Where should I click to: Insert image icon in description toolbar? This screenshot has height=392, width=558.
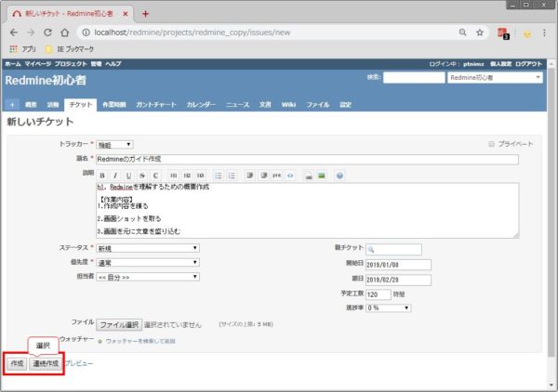pos(322,176)
